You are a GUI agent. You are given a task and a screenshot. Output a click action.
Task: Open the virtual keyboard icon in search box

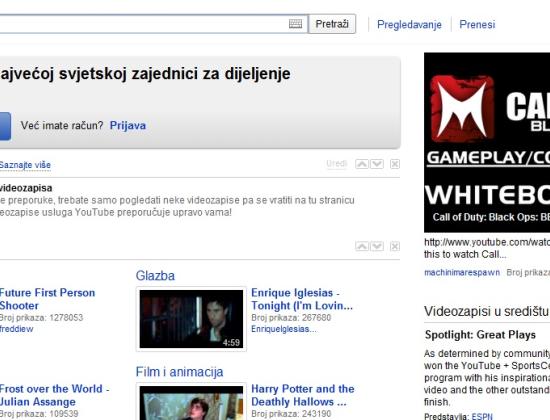295,24
